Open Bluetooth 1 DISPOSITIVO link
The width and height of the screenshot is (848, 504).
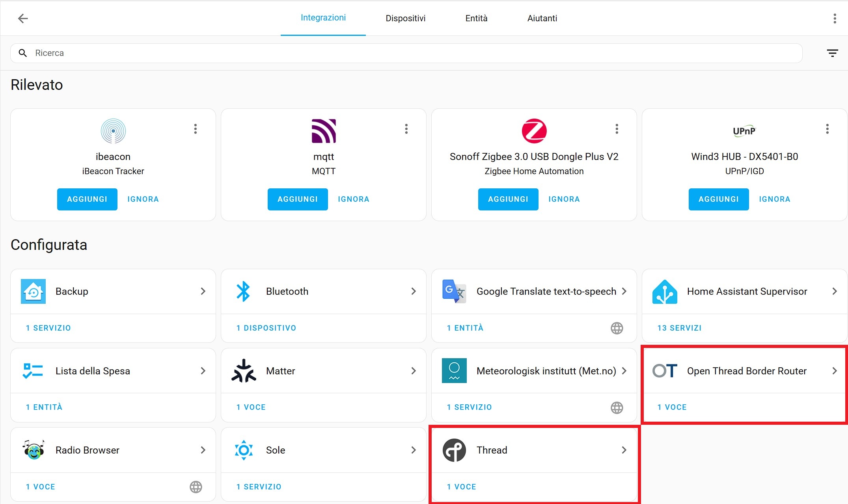tap(266, 328)
